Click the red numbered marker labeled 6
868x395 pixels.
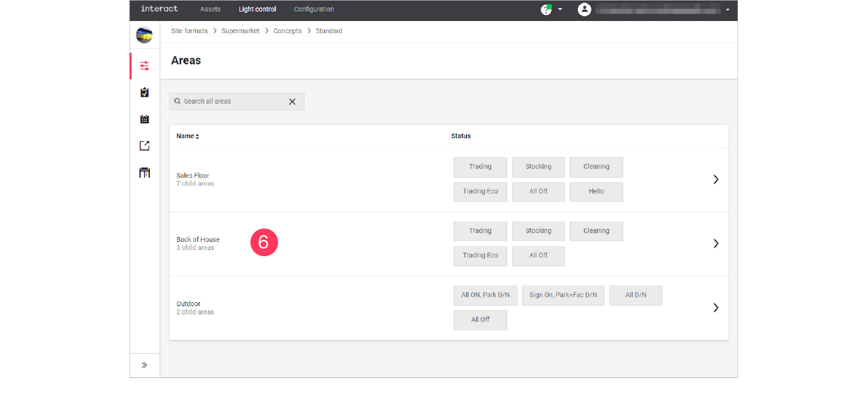coord(264,243)
